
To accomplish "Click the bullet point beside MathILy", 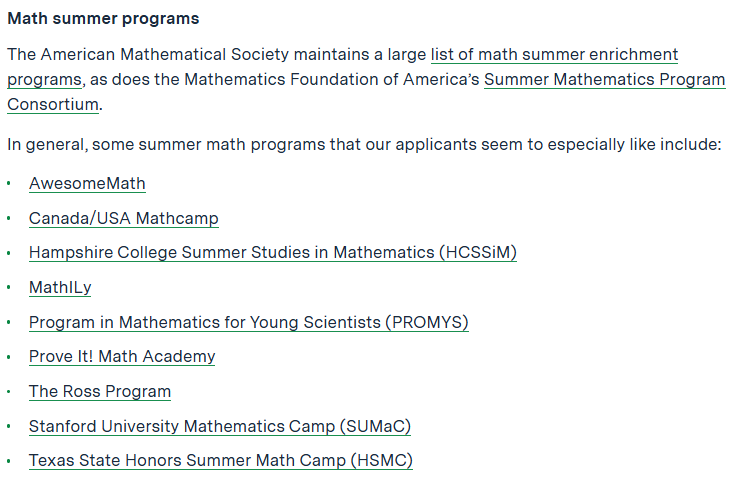I will point(10,288).
